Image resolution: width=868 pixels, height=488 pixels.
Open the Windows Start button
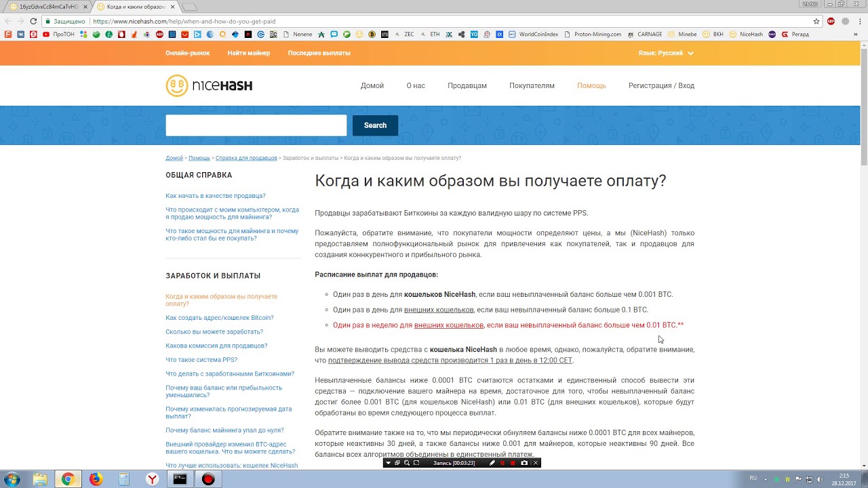point(12,479)
